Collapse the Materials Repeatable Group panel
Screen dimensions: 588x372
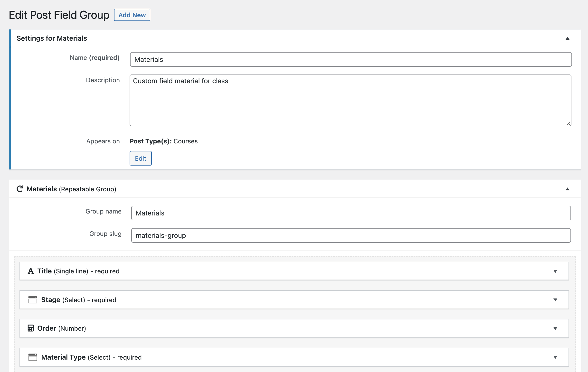click(568, 189)
